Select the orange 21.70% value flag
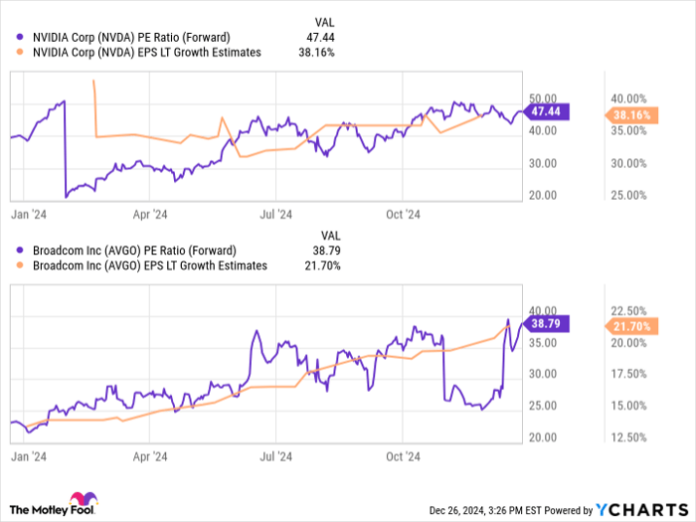 pos(631,326)
